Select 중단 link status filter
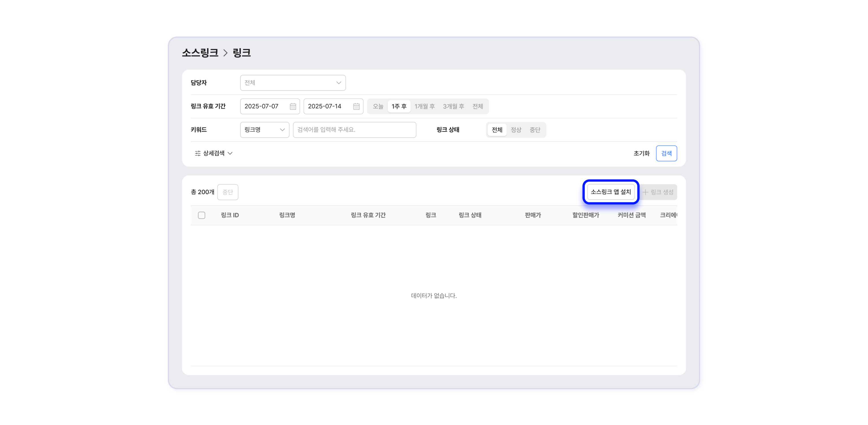 (535, 130)
